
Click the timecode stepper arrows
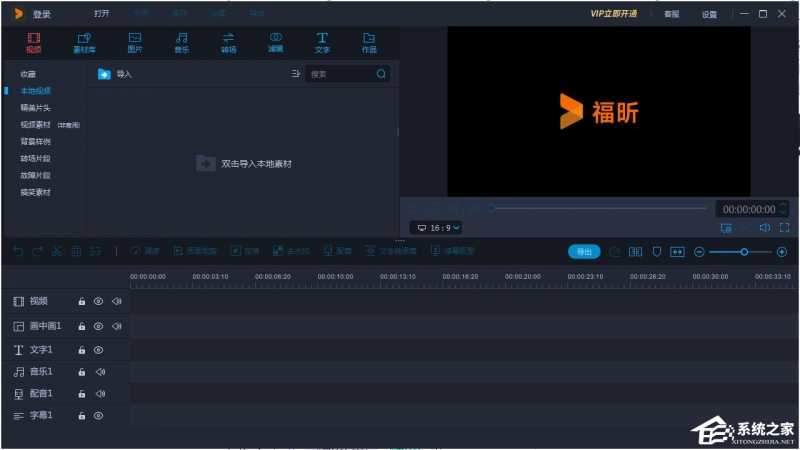click(784, 209)
